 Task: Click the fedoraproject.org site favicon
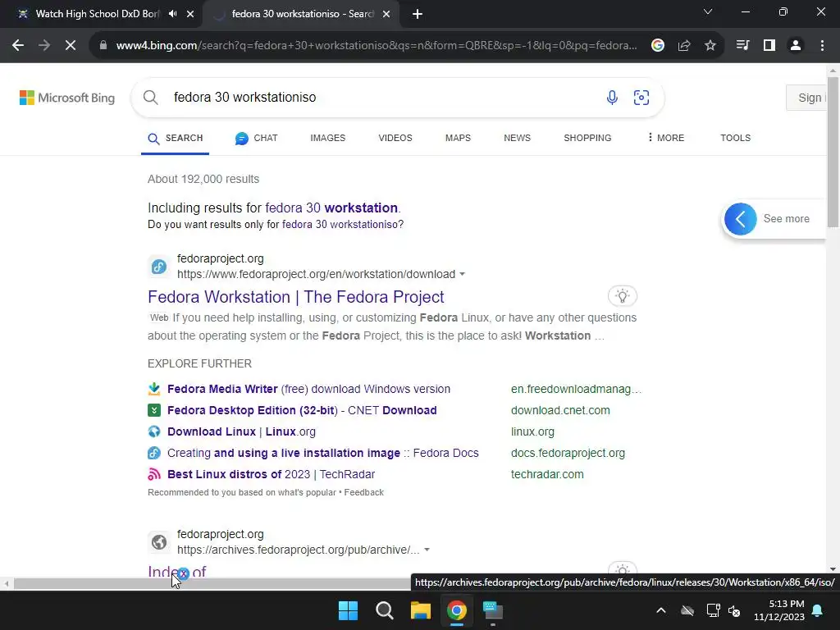click(159, 267)
